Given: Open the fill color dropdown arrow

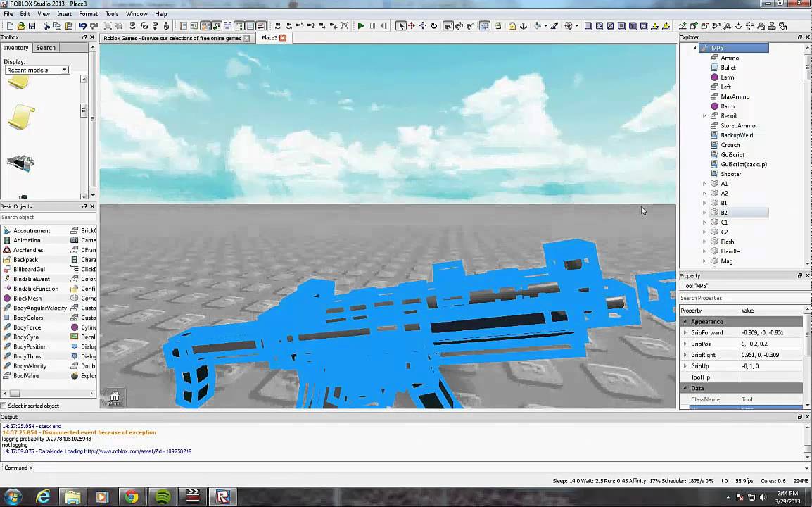Looking at the screenshot, I should tap(546, 25).
